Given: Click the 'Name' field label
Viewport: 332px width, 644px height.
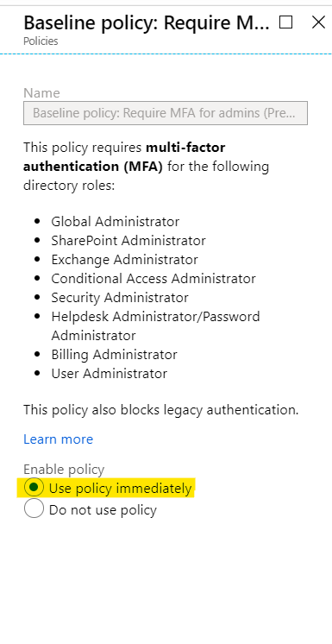Looking at the screenshot, I should (41, 93).
